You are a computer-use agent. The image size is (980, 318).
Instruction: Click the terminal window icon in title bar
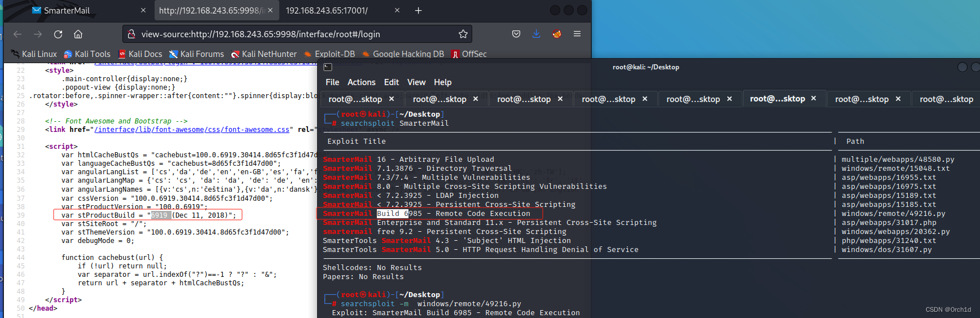click(x=328, y=67)
